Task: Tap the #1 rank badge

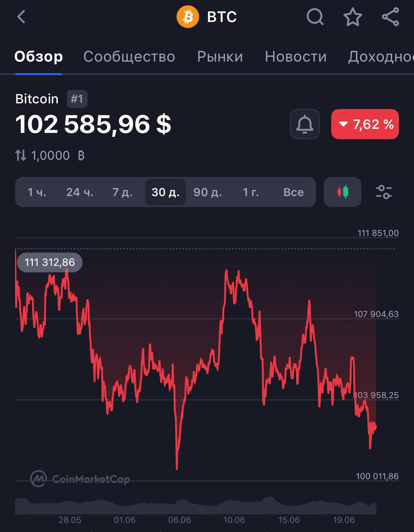Action: point(77,99)
